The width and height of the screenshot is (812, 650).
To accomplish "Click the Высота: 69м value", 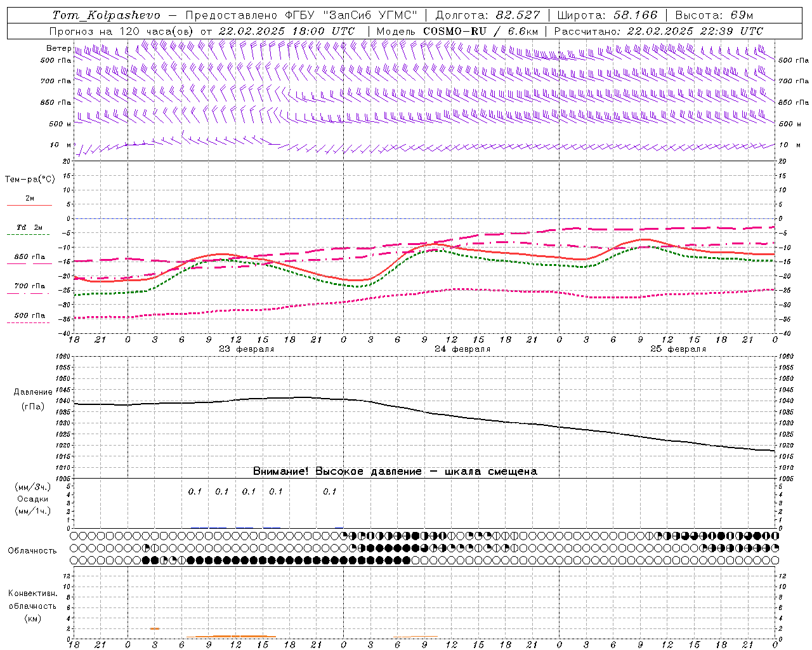I will click(714, 15).
